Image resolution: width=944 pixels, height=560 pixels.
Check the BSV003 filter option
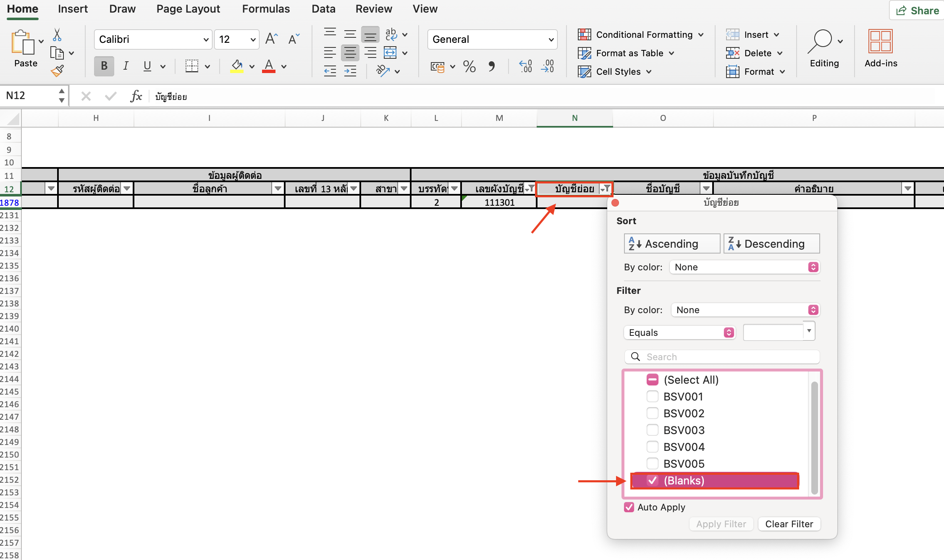click(652, 430)
